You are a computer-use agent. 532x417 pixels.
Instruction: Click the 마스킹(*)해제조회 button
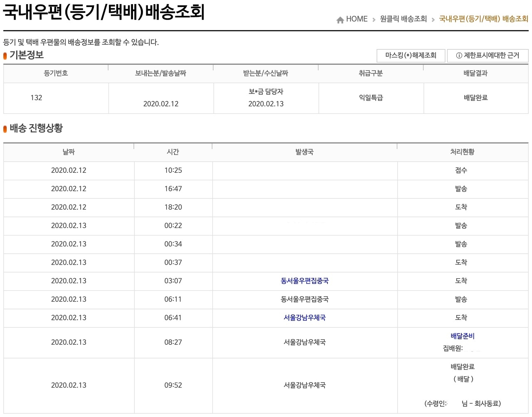[411, 56]
